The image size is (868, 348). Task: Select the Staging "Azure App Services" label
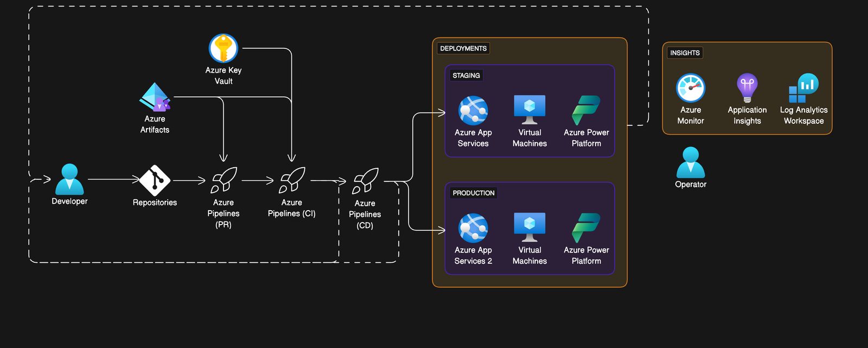[473, 138]
